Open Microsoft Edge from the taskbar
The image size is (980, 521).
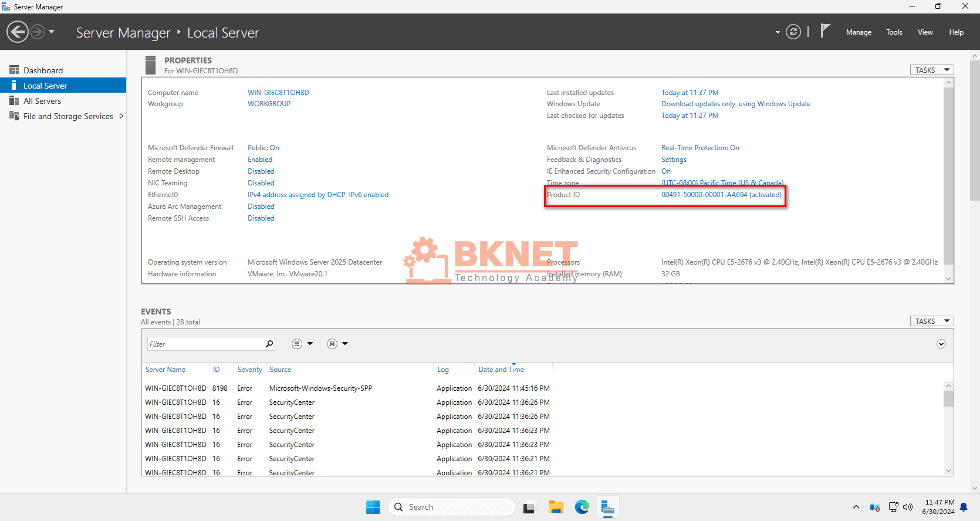coord(582,507)
